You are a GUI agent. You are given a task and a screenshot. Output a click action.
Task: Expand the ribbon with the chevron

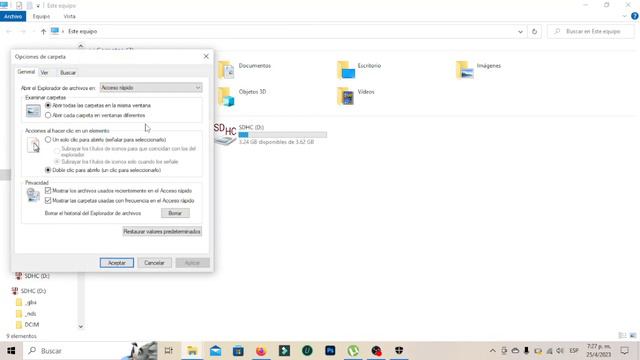pos(624,16)
